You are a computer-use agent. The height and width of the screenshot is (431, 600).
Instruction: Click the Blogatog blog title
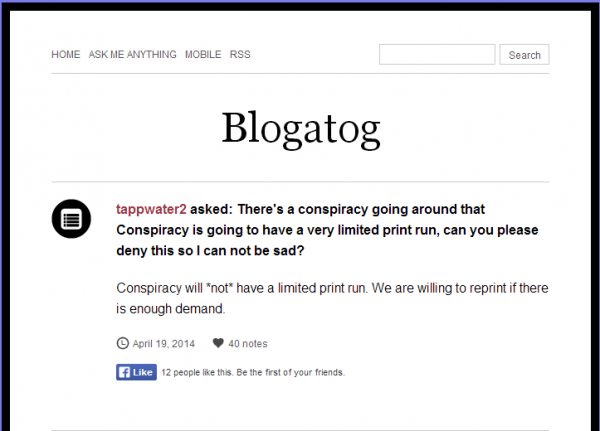coord(301,128)
